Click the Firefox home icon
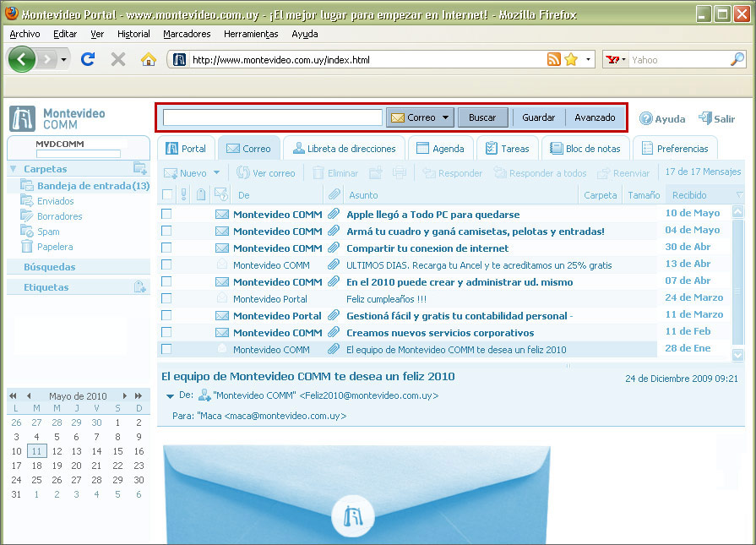Screen dimensions: 756x545 [x=149, y=59]
